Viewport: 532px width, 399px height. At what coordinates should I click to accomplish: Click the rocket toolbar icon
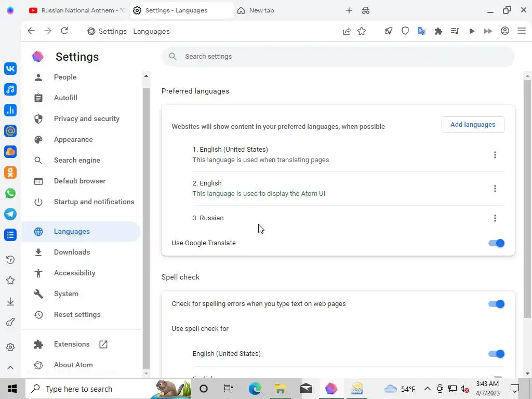coord(389,31)
